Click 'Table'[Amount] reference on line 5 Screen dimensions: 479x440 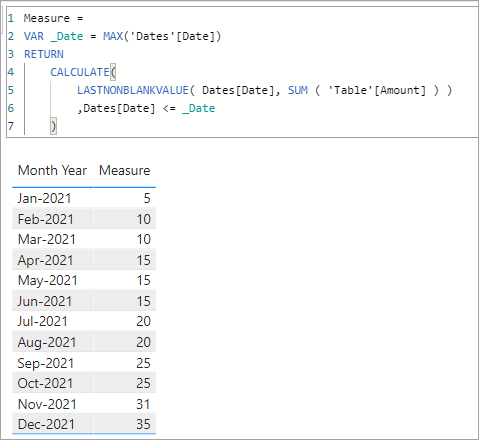[x=377, y=90]
